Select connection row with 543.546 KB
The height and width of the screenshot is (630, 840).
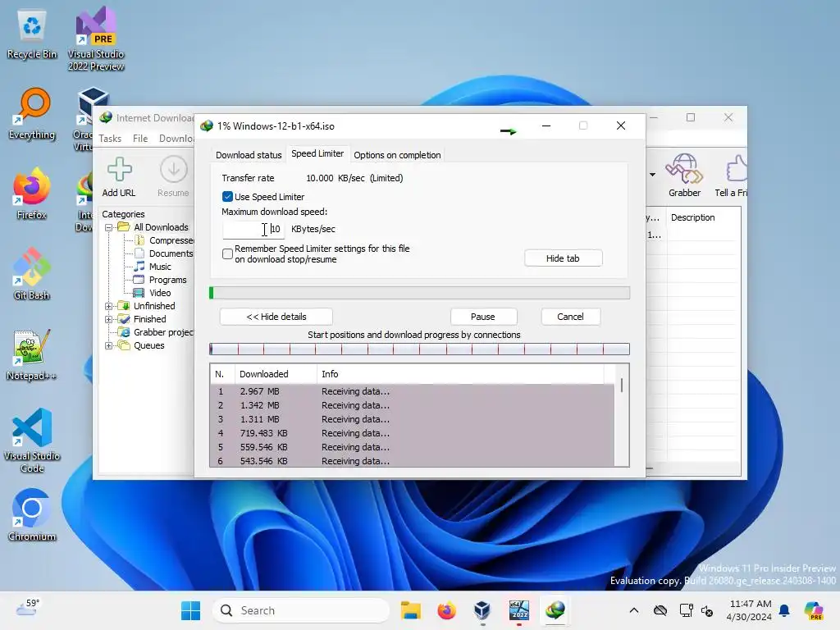412,461
